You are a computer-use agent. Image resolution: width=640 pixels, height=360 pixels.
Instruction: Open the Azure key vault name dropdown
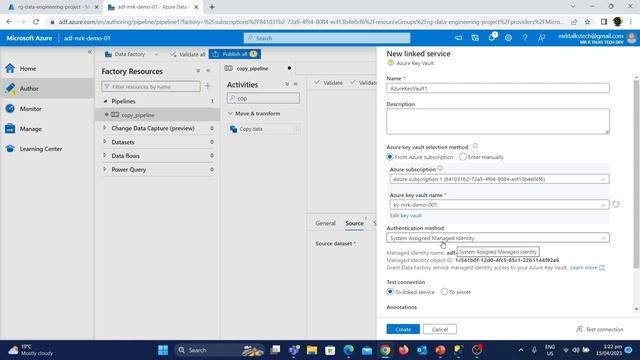pyautogui.click(x=499, y=204)
